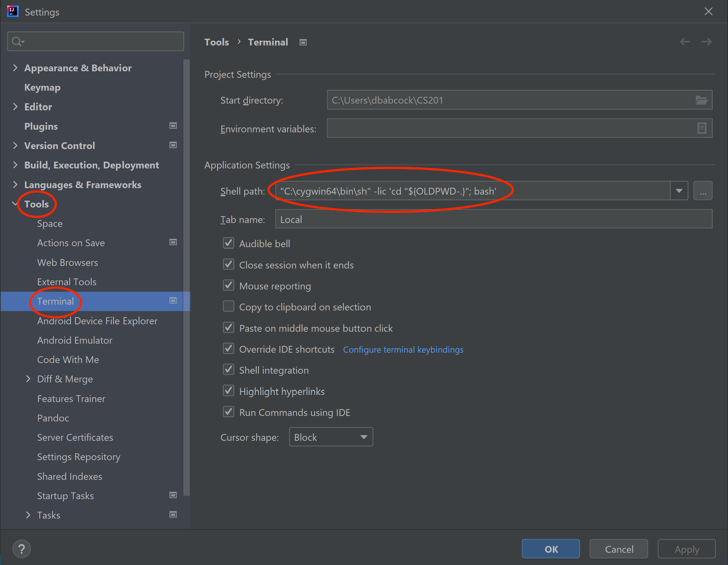Select Keymap in settings tree

click(x=42, y=88)
